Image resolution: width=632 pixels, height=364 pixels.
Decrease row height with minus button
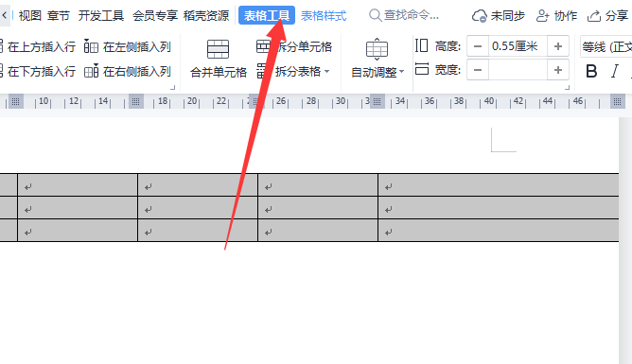(478, 46)
